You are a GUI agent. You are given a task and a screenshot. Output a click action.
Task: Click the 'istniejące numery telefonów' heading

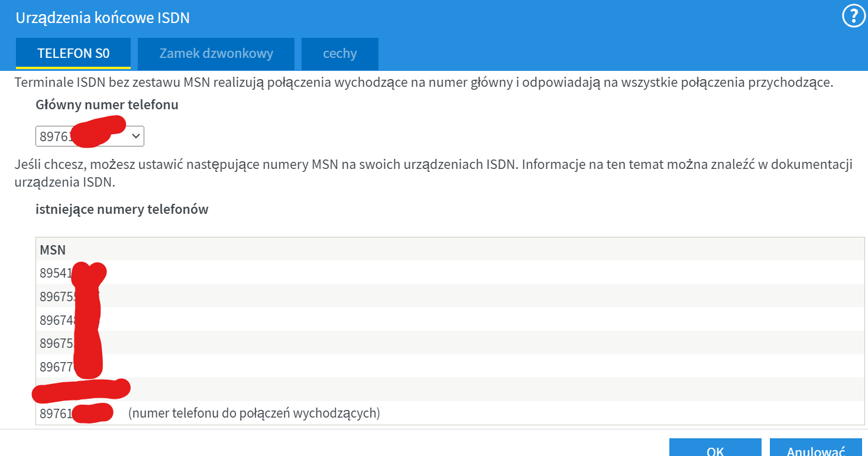click(x=122, y=209)
